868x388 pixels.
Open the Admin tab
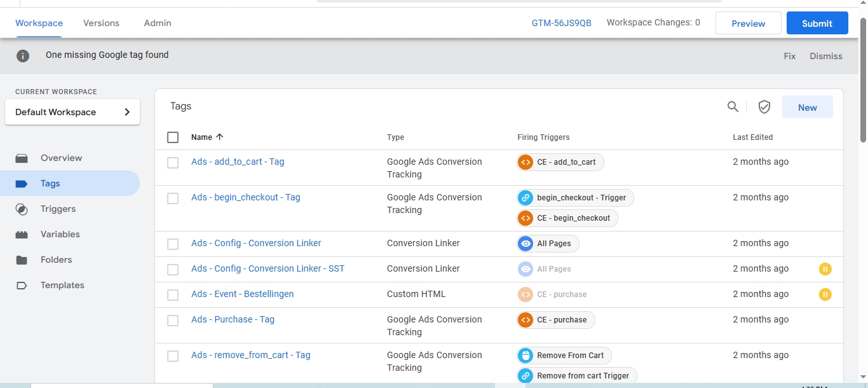coord(158,23)
